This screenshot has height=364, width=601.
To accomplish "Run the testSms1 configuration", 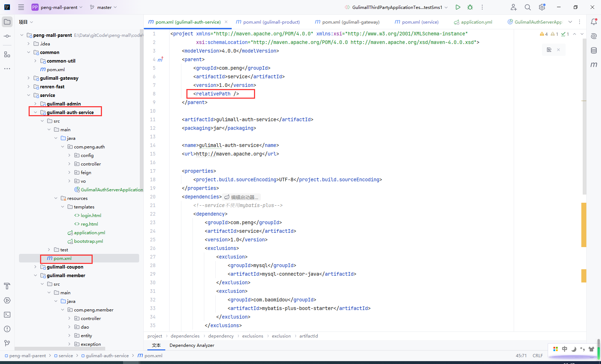I will pos(458,7).
